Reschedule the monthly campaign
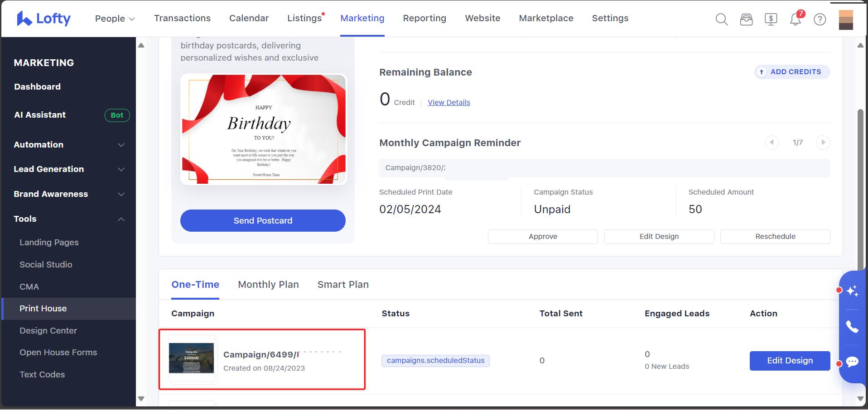This screenshot has height=410, width=868. [x=775, y=237]
